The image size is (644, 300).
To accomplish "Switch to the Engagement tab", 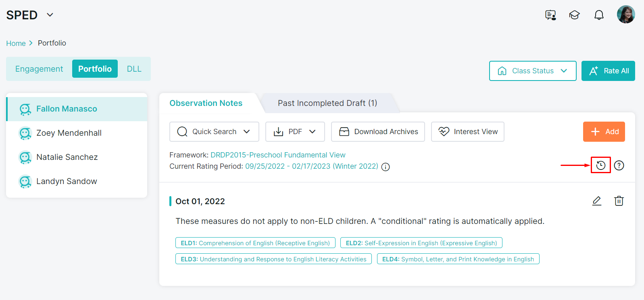I will click(x=39, y=69).
